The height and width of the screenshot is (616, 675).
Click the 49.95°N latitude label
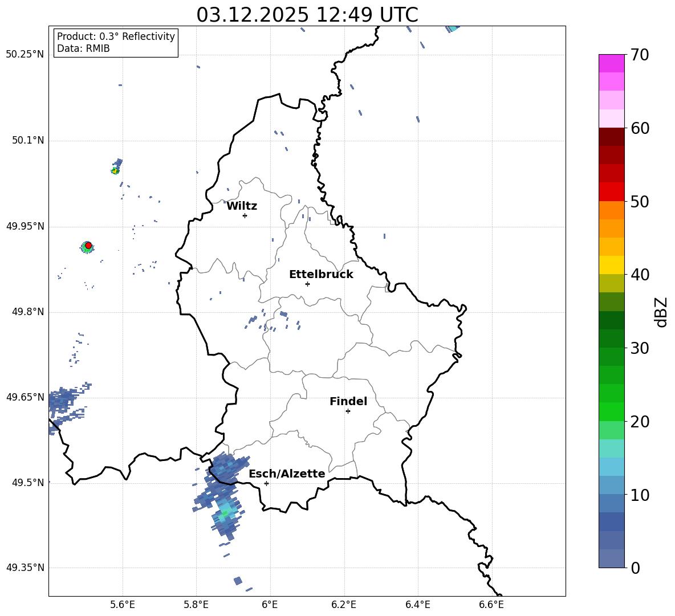coord(25,226)
